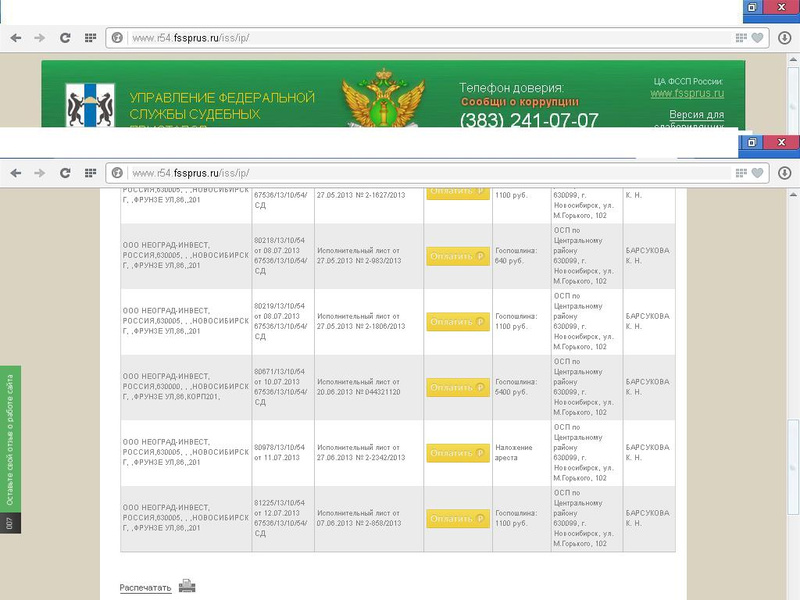Click Оплатить for case 80218/13/10/54
800x600 pixels.
pyautogui.click(x=458, y=256)
